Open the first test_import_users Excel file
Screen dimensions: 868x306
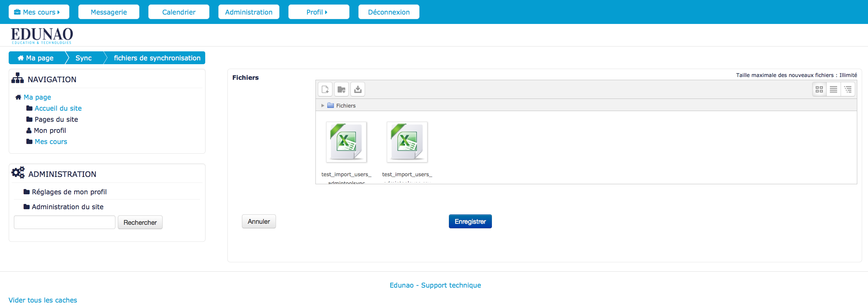(x=346, y=142)
